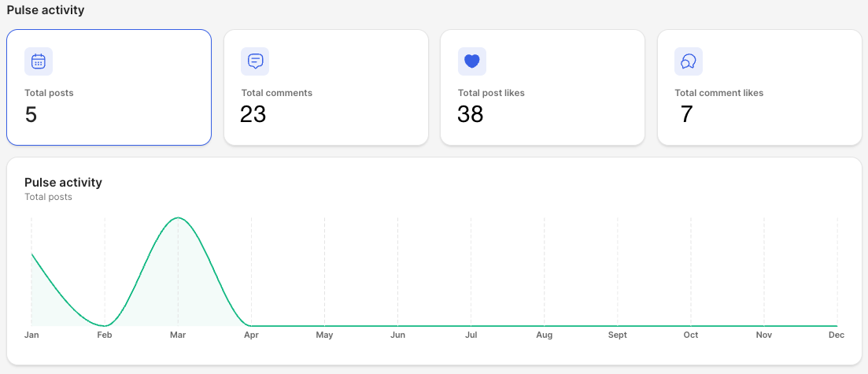Click the Jan label on the chart axis
Screen dimensions: 868x374
31,335
